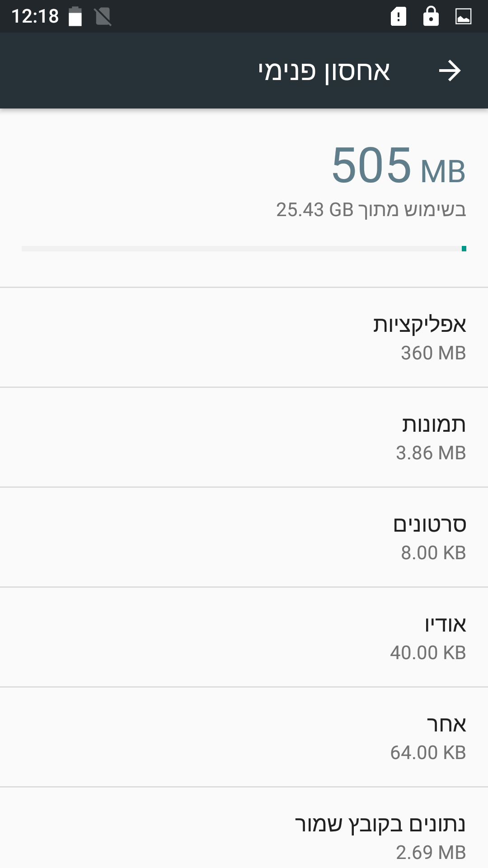
Task: Tap the screenshot image notification icon
Action: tap(463, 17)
